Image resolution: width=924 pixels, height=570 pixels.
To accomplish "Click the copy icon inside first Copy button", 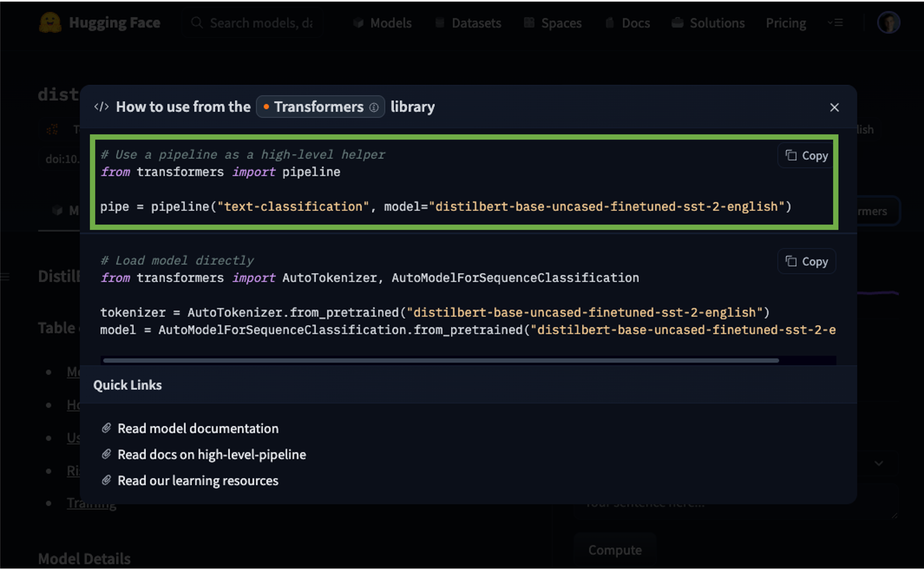I will [791, 155].
